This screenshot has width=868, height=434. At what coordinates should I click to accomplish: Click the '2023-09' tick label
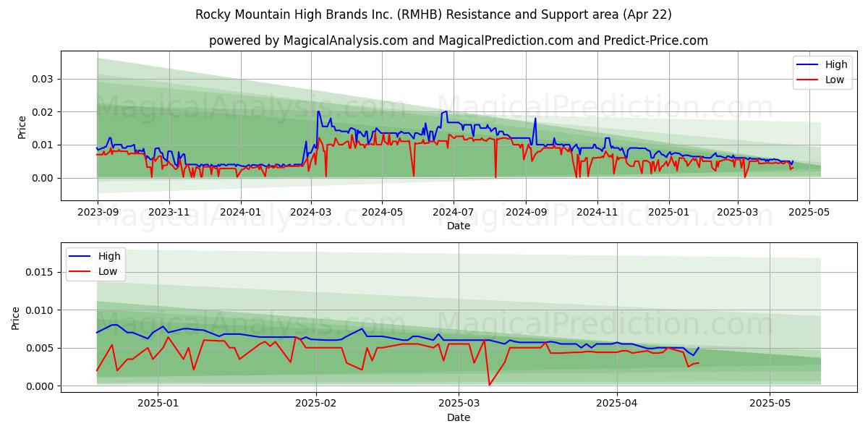pyautogui.click(x=98, y=213)
